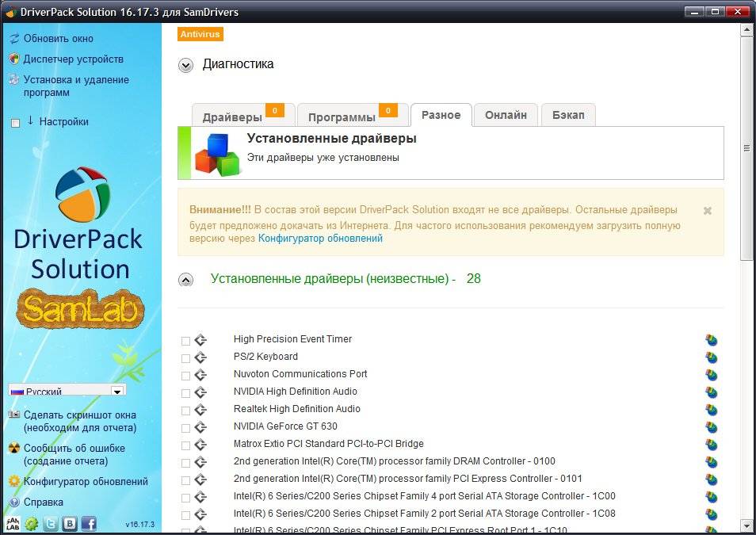Image resolution: width=756 pixels, height=535 pixels.
Task: Open the Facebook icon link
Action: pyautogui.click(x=89, y=523)
